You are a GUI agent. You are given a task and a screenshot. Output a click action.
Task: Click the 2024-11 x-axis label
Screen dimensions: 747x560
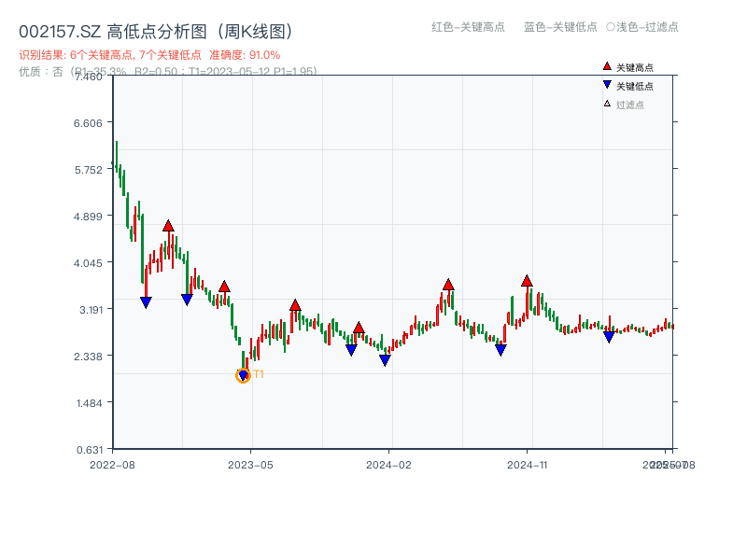(527, 465)
